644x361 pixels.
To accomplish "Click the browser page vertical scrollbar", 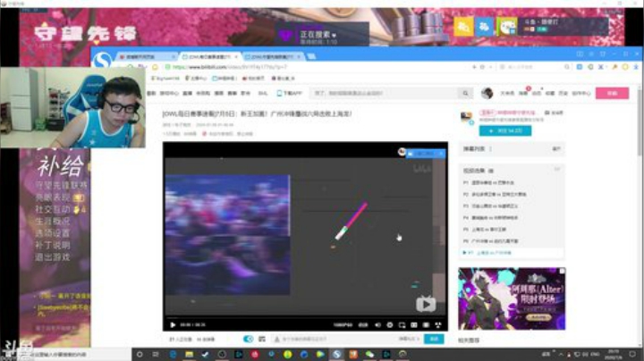I will click(640, 123).
